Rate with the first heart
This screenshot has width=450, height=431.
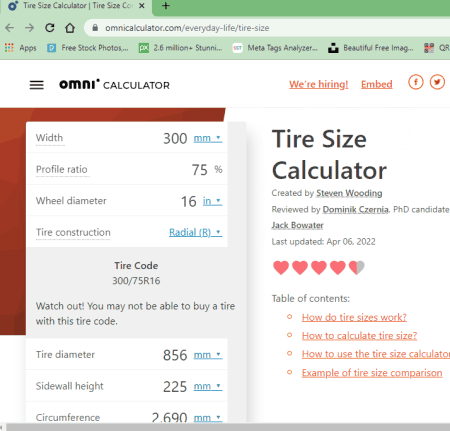tap(281, 268)
